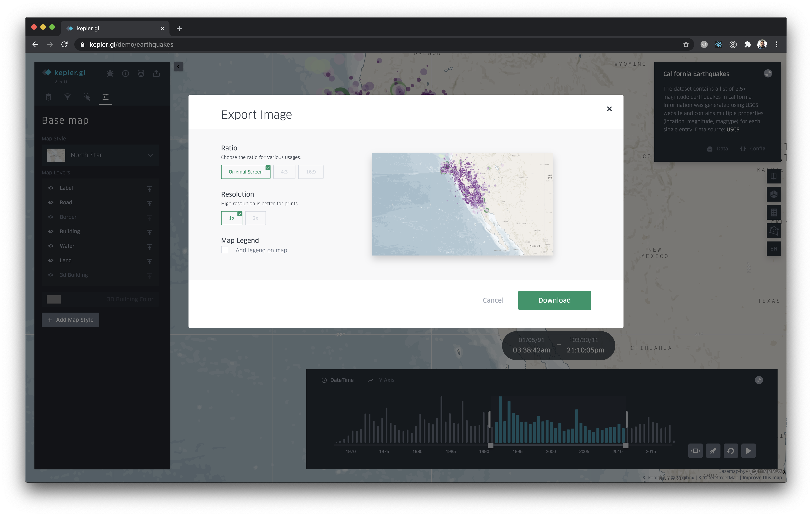Open the dataset database icon
This screenshot has height=516, width=812.
[141, 73]
